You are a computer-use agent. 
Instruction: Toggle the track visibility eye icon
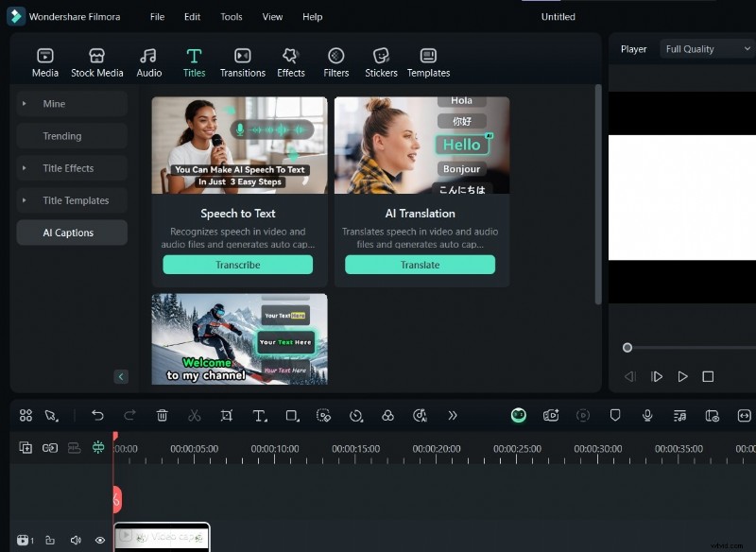[98, 540]
